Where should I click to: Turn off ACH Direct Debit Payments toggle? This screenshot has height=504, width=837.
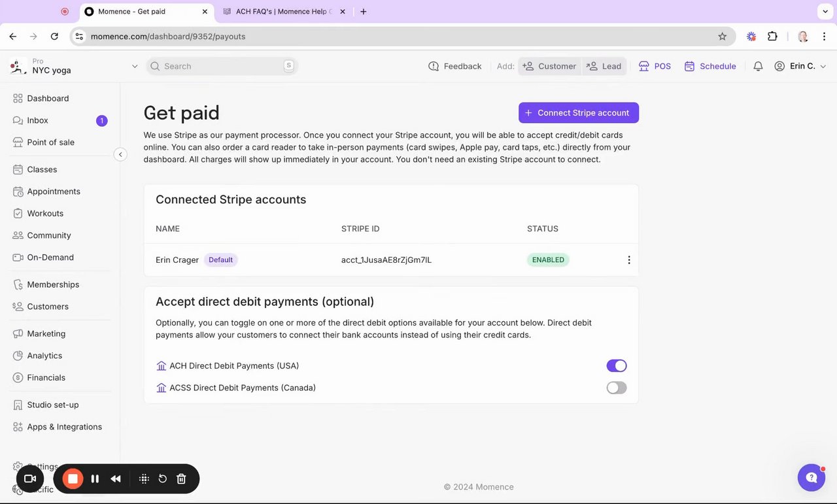pos(617,366)
